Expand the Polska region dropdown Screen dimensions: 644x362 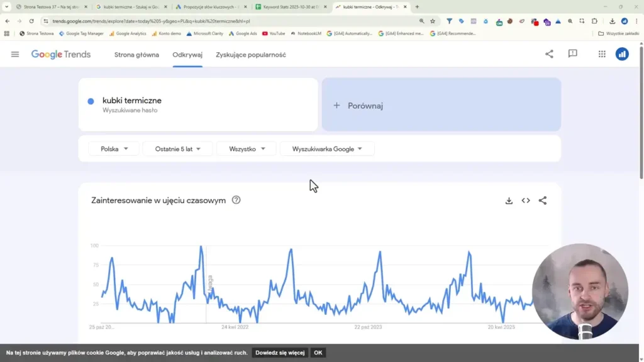[x=114, y=149]
